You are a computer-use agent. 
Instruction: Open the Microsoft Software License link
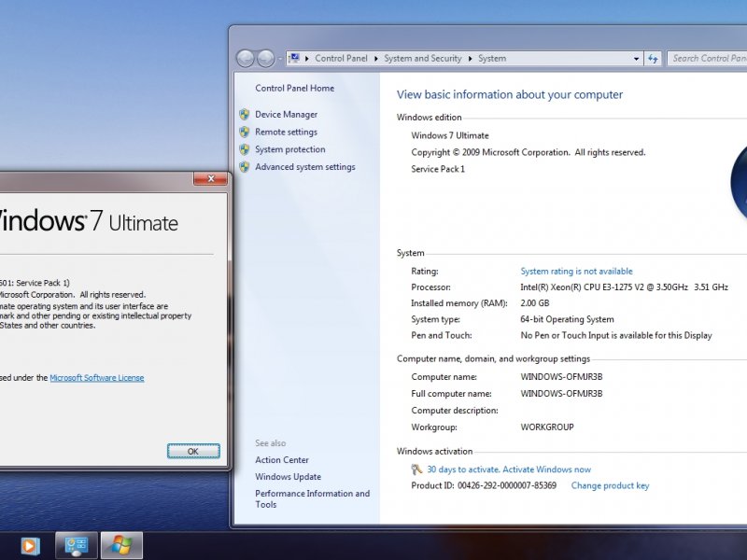click(97, 378)
